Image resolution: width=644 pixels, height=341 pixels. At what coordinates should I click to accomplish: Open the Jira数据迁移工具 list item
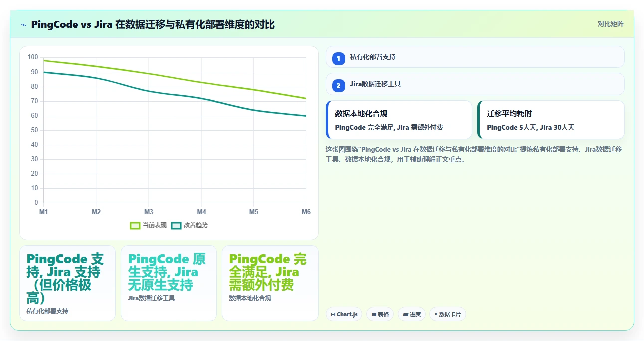tap(474, 84)
